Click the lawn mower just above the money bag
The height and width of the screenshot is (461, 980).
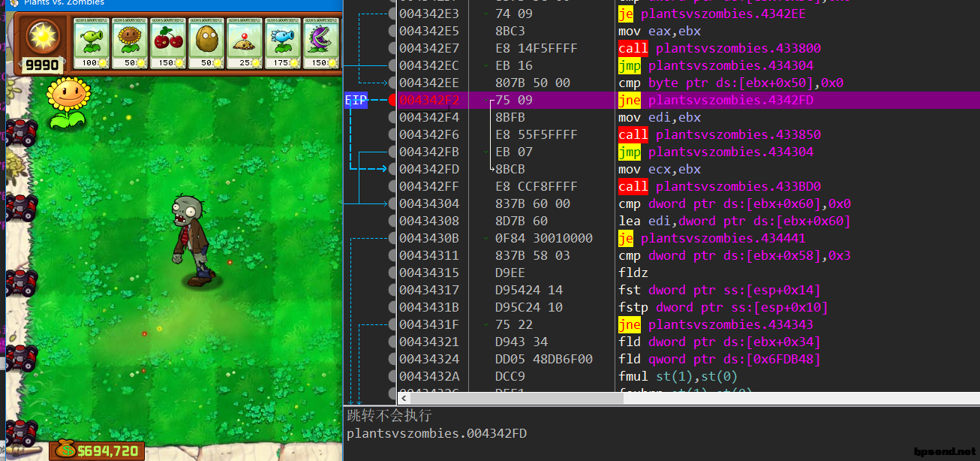pyautogui.click(x=21, y=432)
